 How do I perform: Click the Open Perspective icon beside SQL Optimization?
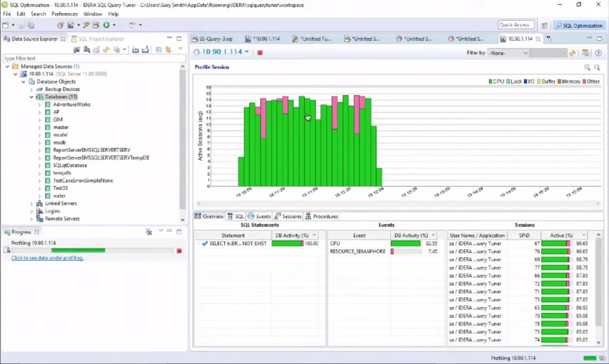click(545, 26)
